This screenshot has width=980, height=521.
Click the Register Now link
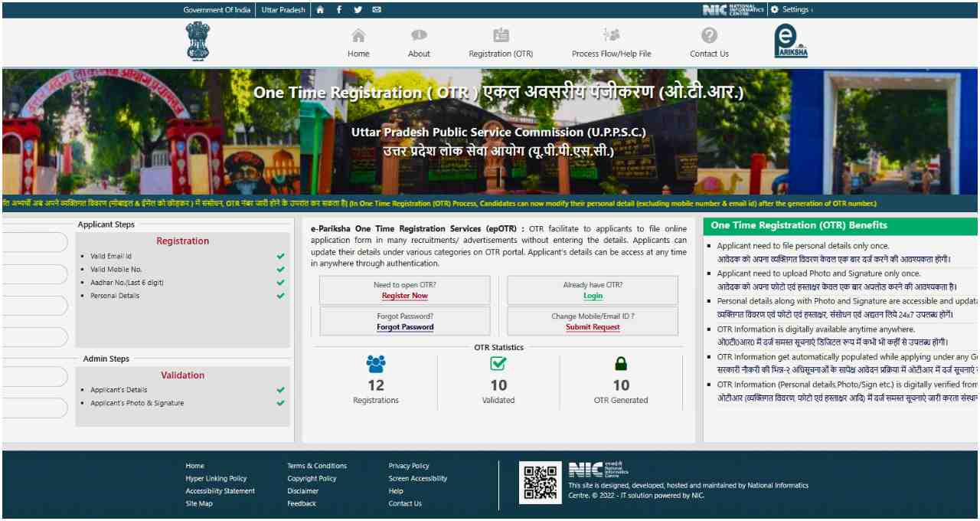(404, 296)
